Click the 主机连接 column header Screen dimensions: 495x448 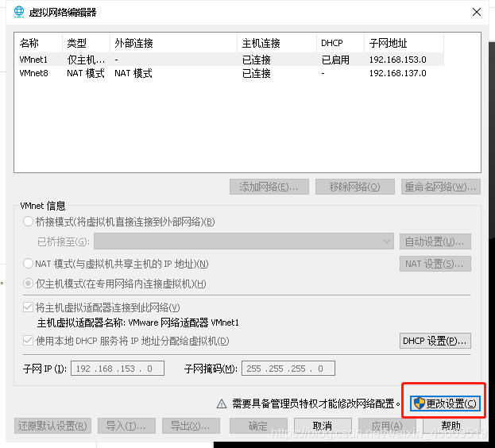[277, 43]
